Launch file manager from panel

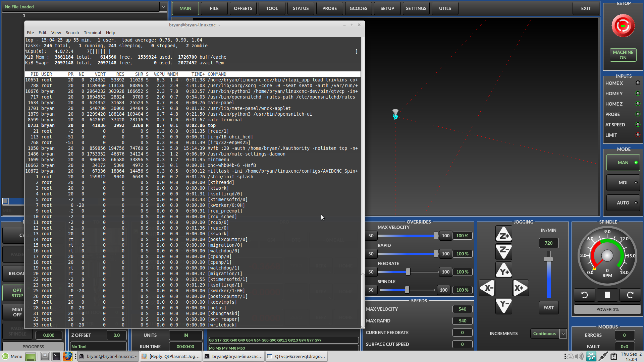coord(45,357)
